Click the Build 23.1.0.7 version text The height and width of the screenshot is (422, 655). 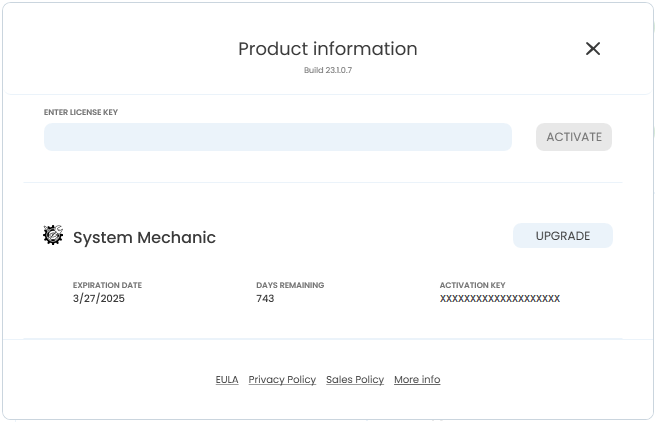(x=328, y=70)
